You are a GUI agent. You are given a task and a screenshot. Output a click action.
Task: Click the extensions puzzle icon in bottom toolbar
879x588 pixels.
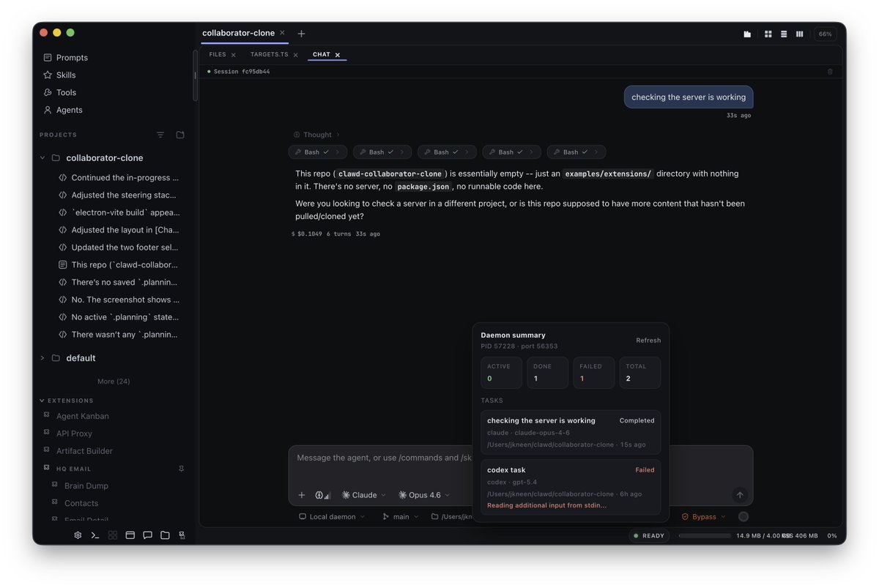(x=182, y=535)
